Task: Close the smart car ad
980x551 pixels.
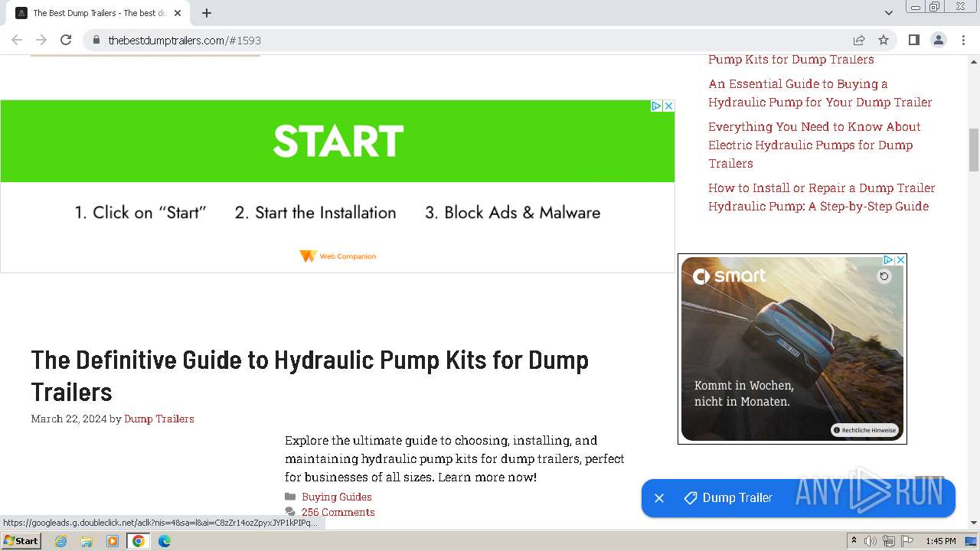Action: point(900,260)
